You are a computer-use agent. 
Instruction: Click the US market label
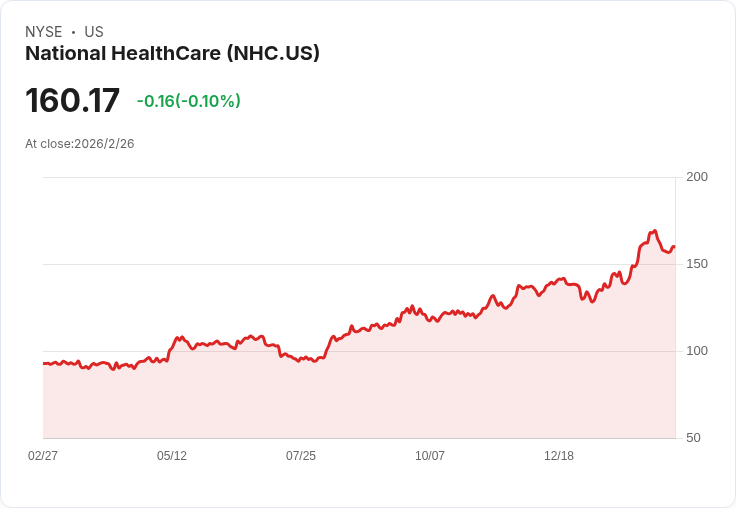(x=94, y=32)
